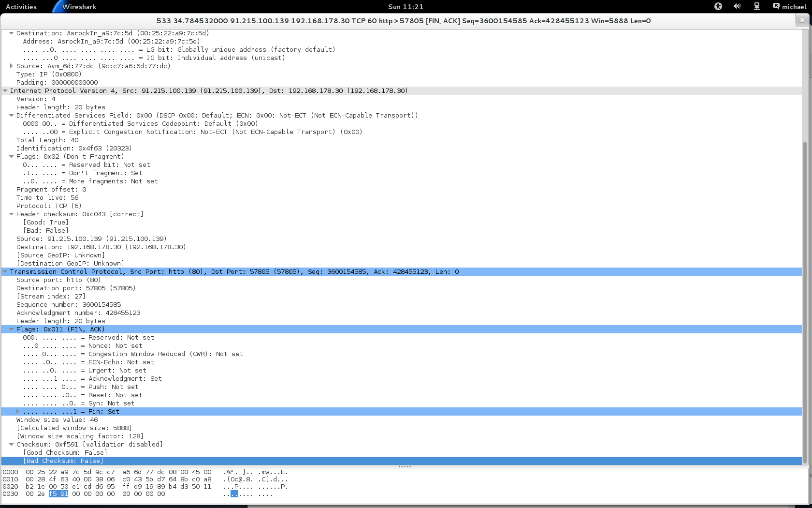Screen dimensions: 812x508
Task: Select the Differentiated Services Codepoint row
Action: 402,124
